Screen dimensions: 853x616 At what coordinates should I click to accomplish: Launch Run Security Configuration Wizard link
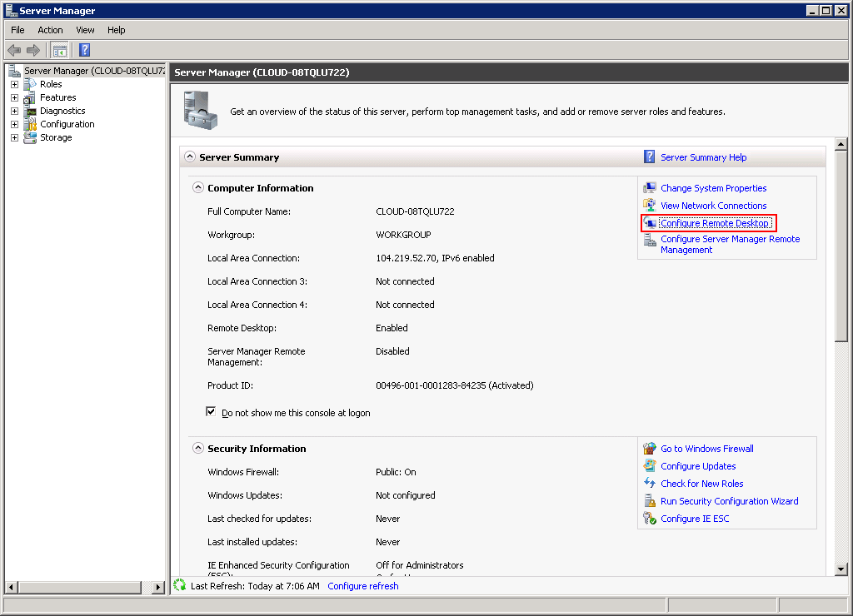(x=729, y=501)
